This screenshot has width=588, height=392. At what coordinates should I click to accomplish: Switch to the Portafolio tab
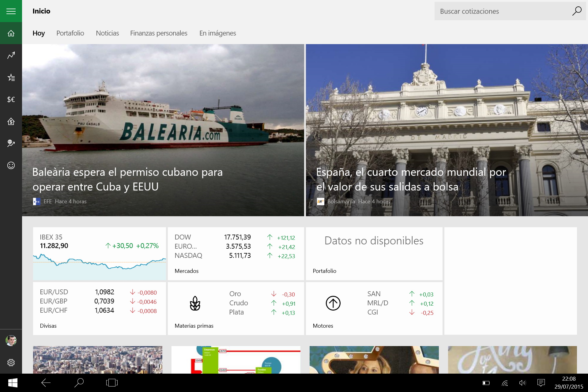70,33
